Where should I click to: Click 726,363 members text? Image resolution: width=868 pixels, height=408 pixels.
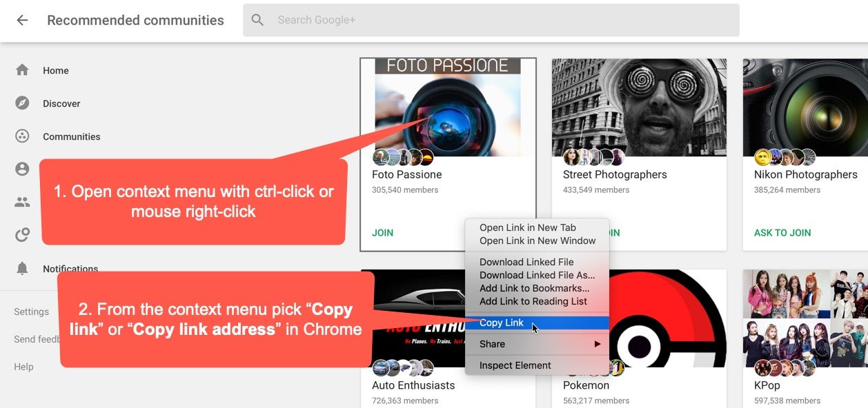[x=405, y=400]
